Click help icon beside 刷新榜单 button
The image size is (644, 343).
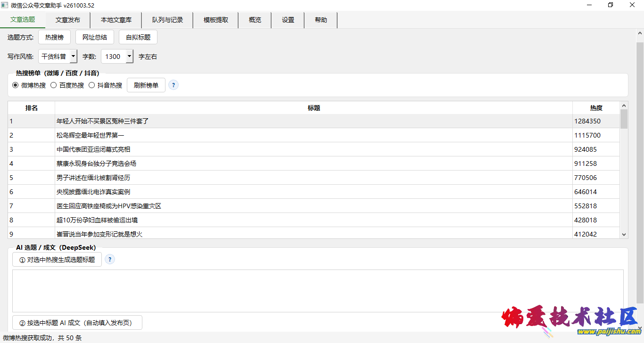173,85
